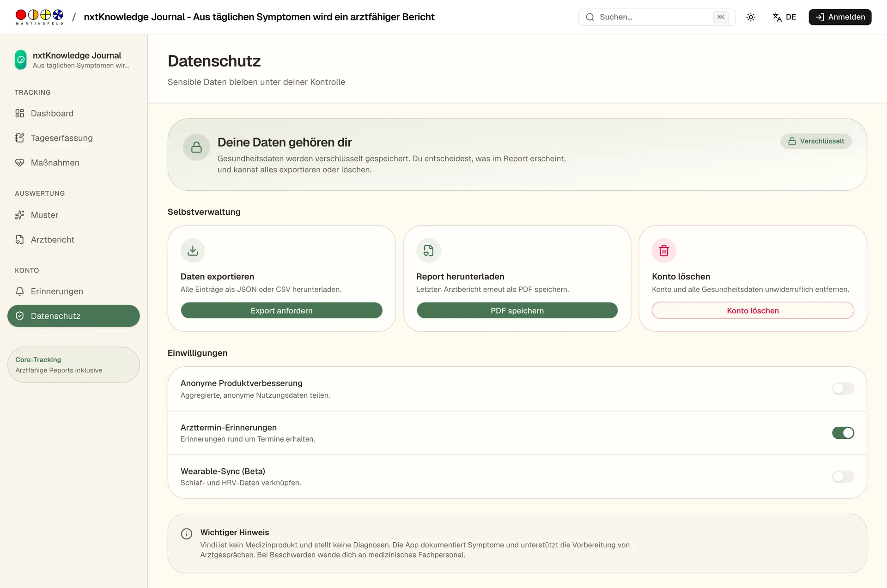Click the Maßnahmen heart icon
Image resolution: width=887 pixels, height=588 pixels.
click(19, 163)
